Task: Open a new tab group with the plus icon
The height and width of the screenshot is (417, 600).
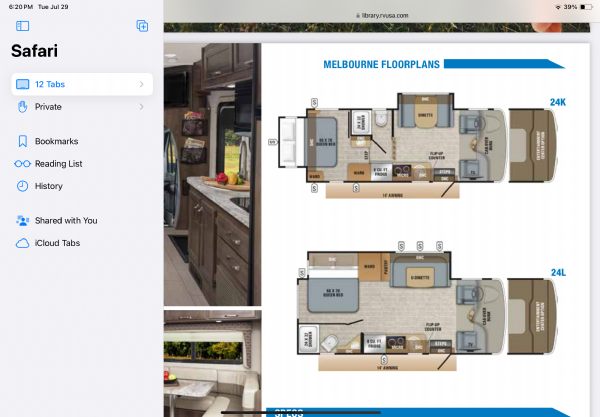Action: pyautogui.click(x=142, y=26)
